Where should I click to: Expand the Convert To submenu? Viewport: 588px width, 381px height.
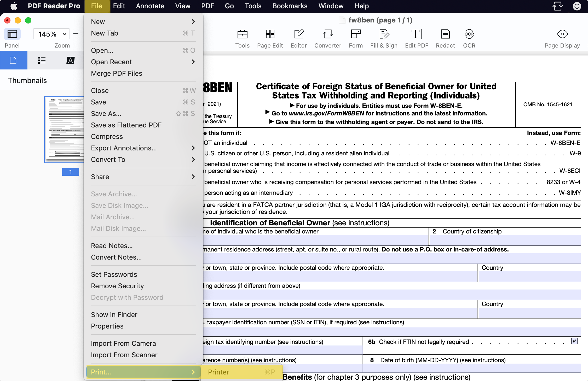143,160
